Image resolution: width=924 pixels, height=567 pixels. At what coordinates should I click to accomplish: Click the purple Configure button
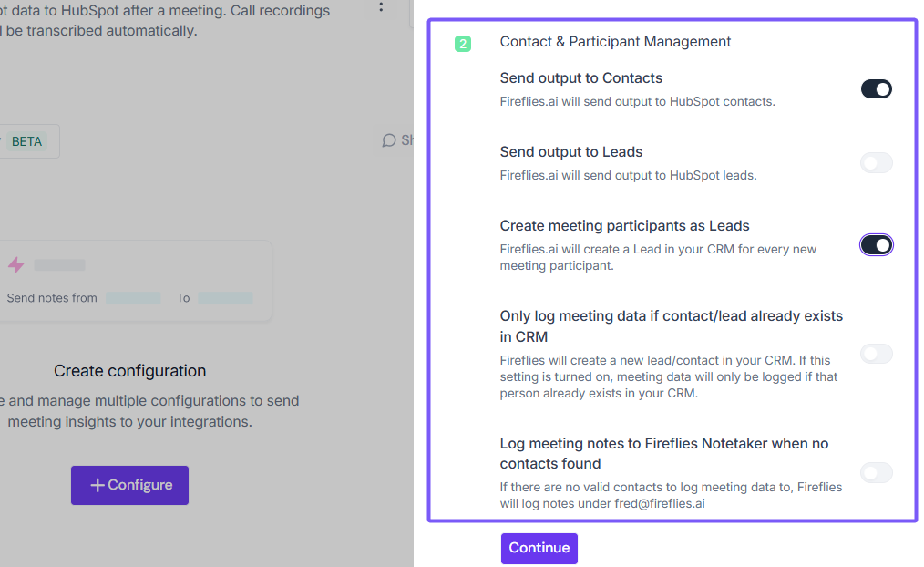point(129,485)
